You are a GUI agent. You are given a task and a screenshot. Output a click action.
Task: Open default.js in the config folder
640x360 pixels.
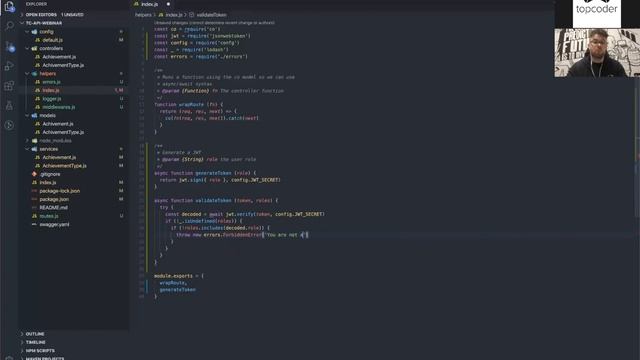point(53,40)
